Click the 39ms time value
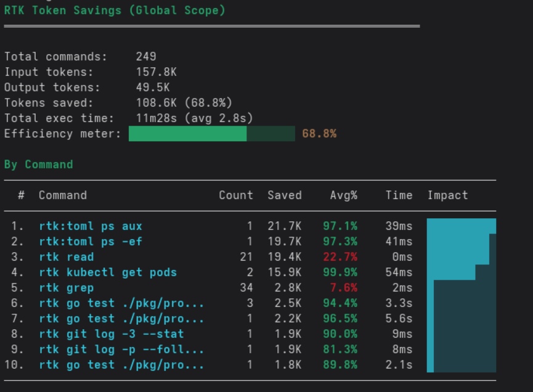The image size is (533, 392). point(399,226)
